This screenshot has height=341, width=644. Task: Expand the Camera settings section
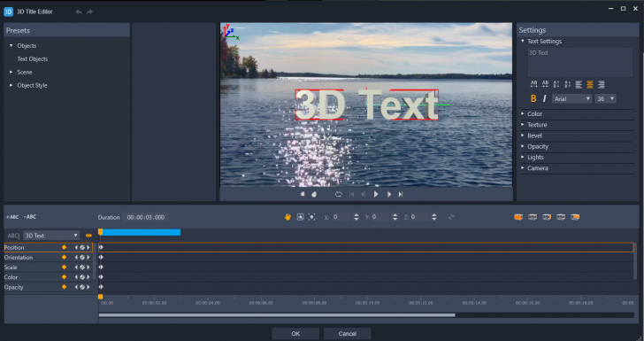tap(523, 167)
